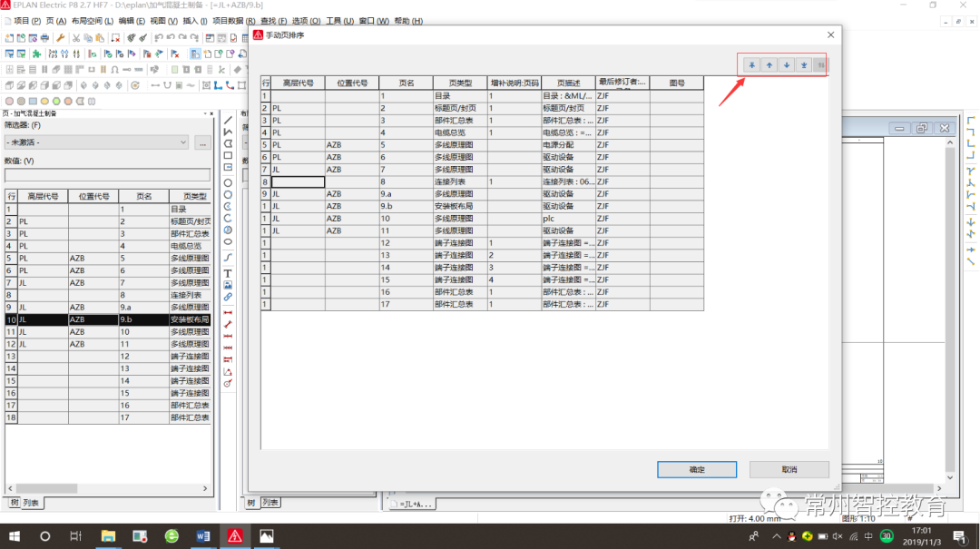Switch to the 列表 tab in page navigator
This screenshot has height=549, width=980.
click(x=31, y=503)
